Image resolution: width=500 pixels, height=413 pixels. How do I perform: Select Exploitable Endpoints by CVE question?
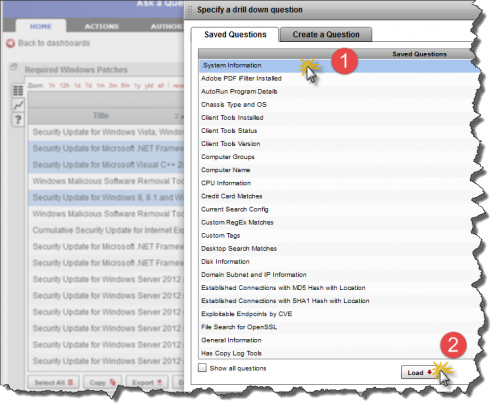click(338, 314)
